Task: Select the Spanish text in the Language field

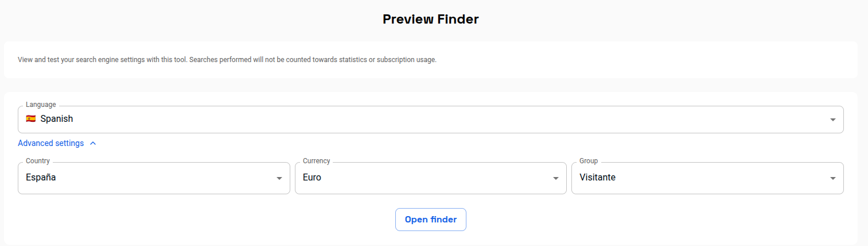Action: click(x=57, y=119)
